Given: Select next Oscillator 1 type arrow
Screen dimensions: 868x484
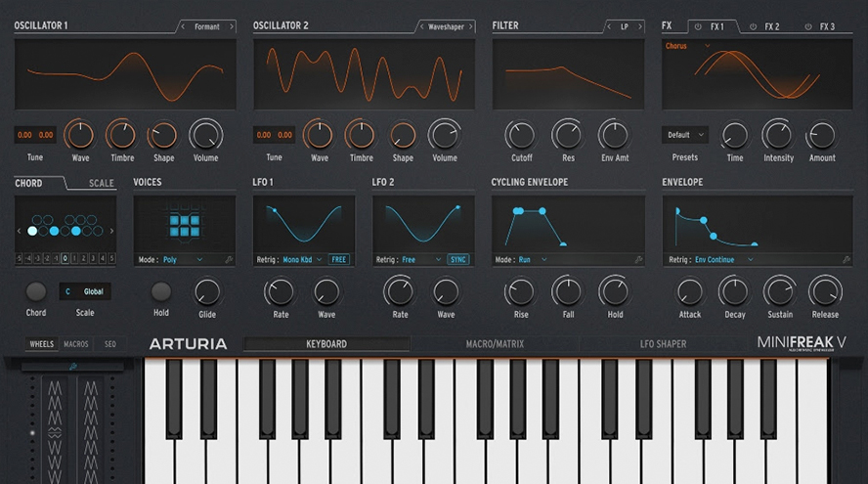Looking at the screenshot, I should (x=232, y=26).
